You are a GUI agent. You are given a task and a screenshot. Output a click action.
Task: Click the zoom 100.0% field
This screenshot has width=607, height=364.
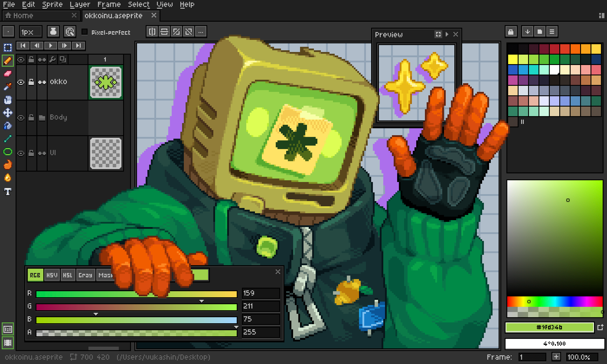[x=582, y=357]
